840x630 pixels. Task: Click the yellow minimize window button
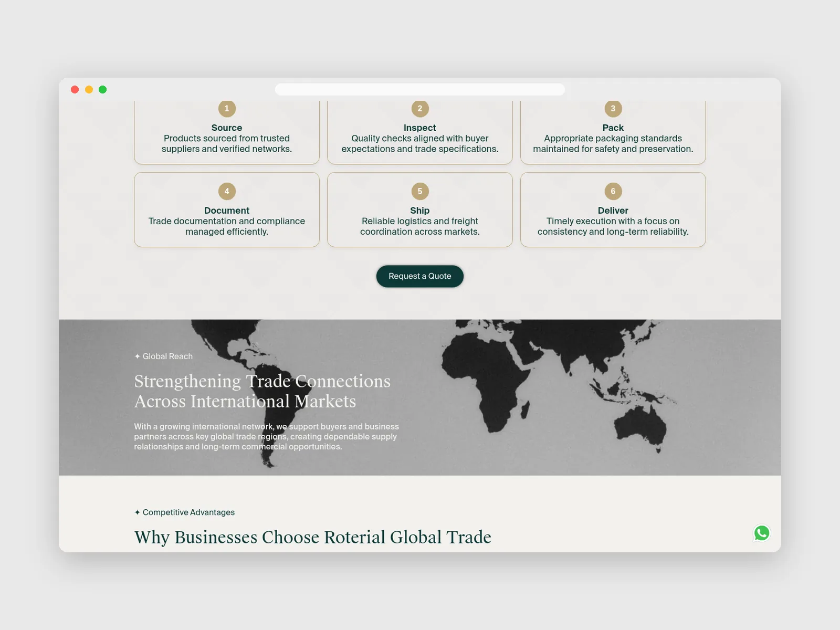click(x=89, y=90)
